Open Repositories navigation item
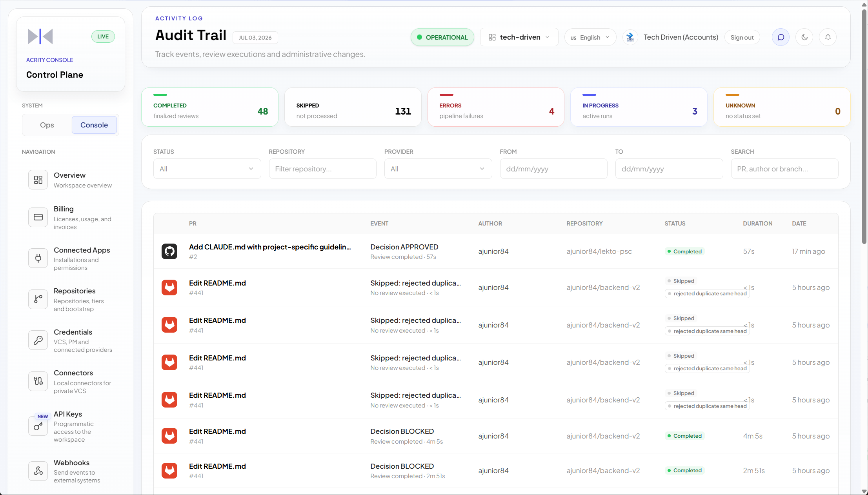The image size is (868, 495). coord(71,300)
